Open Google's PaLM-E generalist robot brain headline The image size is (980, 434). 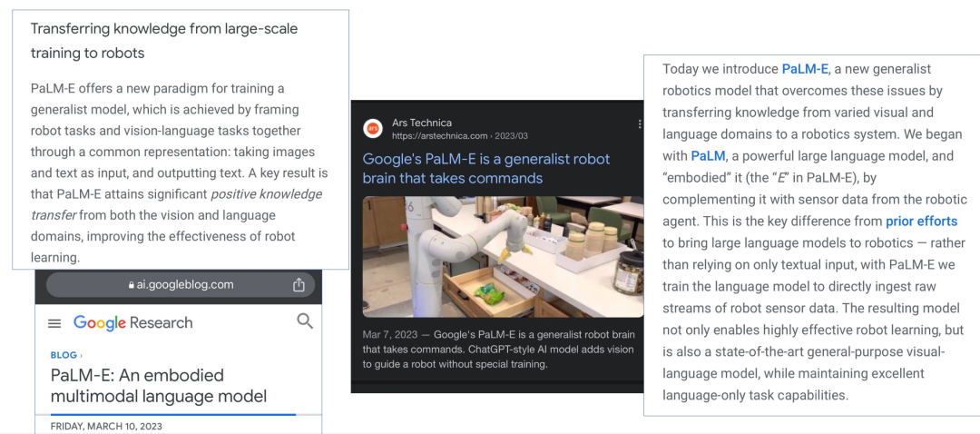[x=486, y=168]
